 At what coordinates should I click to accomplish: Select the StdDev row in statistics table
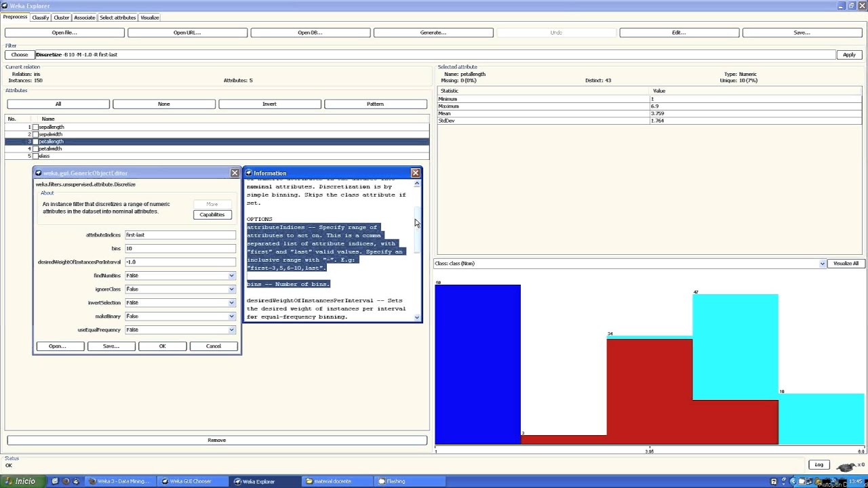[650, 121]
